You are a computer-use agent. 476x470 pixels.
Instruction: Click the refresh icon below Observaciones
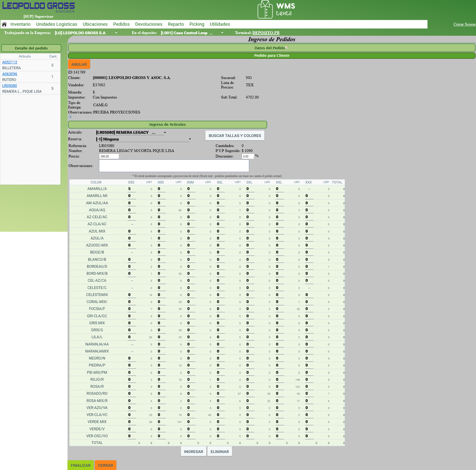point(70,117)
